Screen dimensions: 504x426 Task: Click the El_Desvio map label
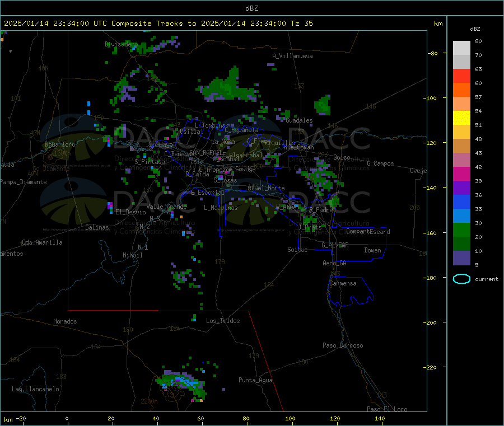(130, 212)
